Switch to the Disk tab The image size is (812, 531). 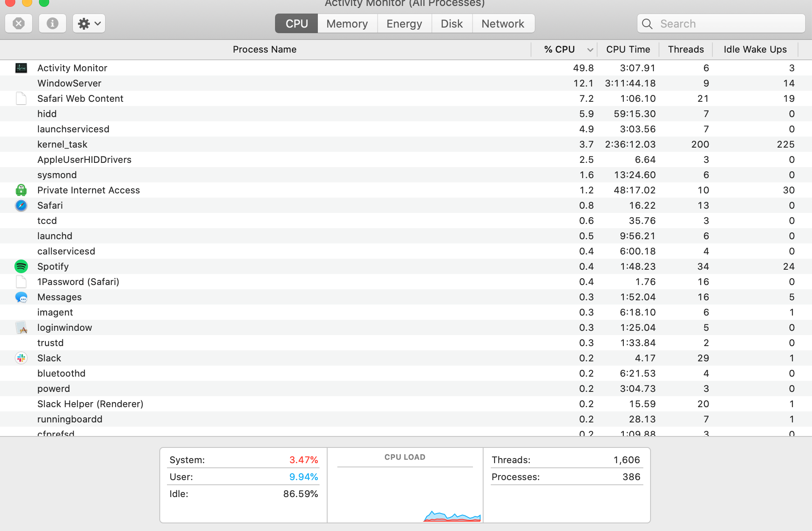point(452,23)
